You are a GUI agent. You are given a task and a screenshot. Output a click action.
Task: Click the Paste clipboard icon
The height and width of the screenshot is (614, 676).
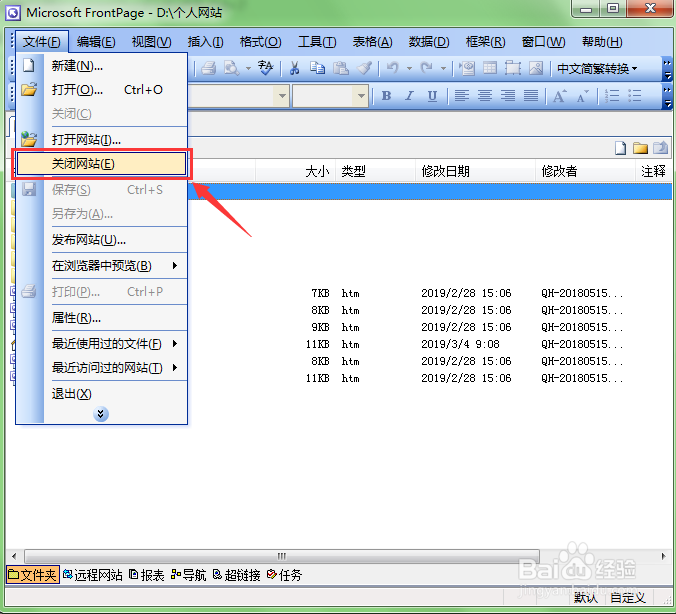coord(341,68)
